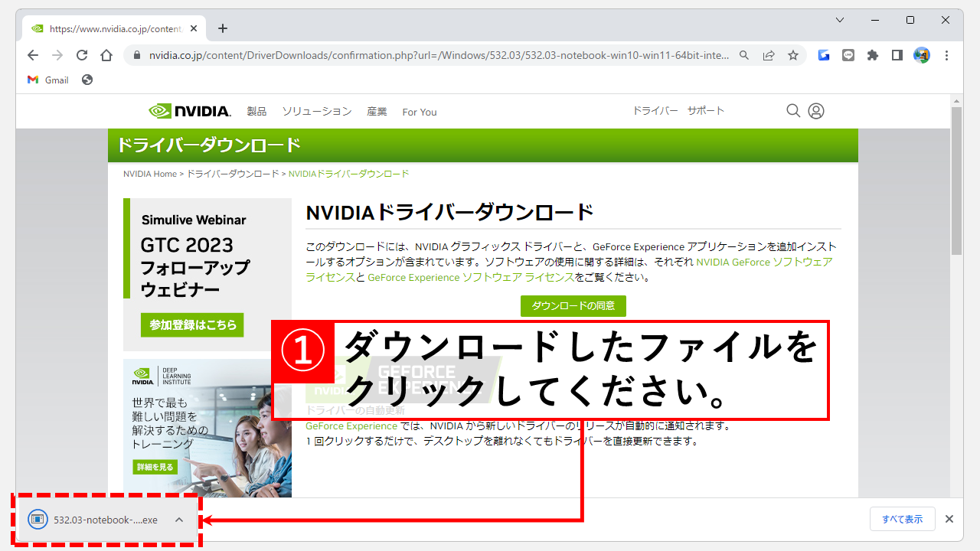This screenshot has width=980, height=551.
Task: Click the share icon in the address bar
Action: (x=769, y=55)
